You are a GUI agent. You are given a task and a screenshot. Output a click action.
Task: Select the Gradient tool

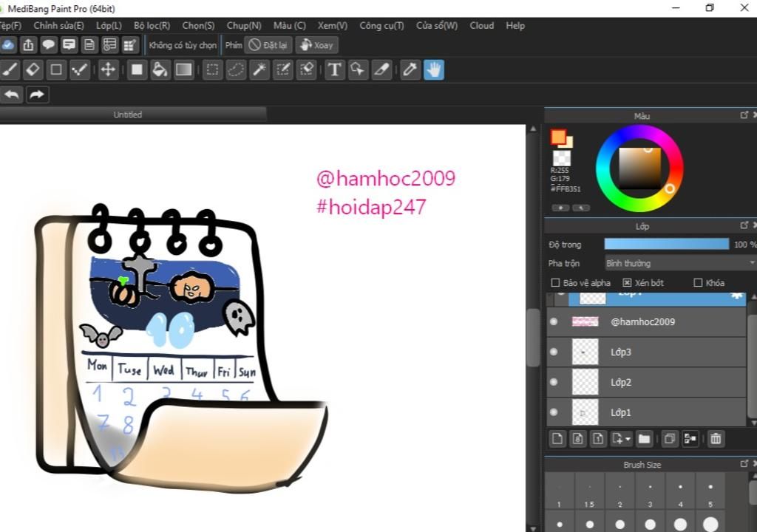tap(183, 70)
